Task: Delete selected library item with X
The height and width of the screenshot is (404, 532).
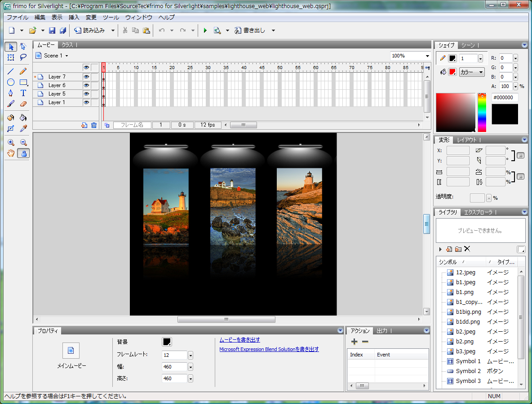Action: coord(467,249)
